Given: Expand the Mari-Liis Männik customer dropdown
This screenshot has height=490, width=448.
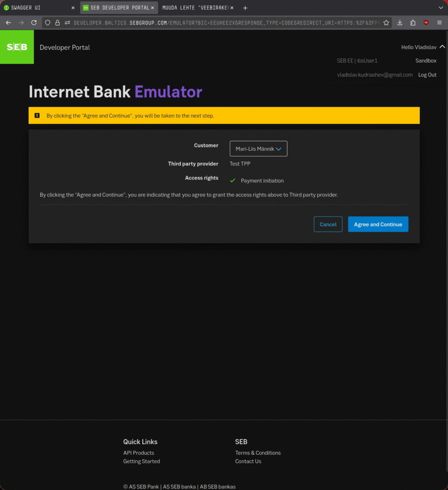Looking at the screenshot, I should pyautogui.click(x=258, y=149).
